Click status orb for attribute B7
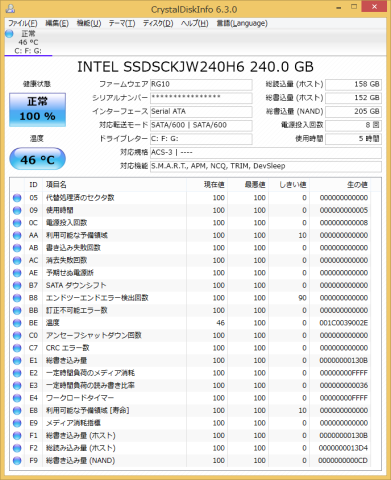The image size is (391, 480). 17,285
